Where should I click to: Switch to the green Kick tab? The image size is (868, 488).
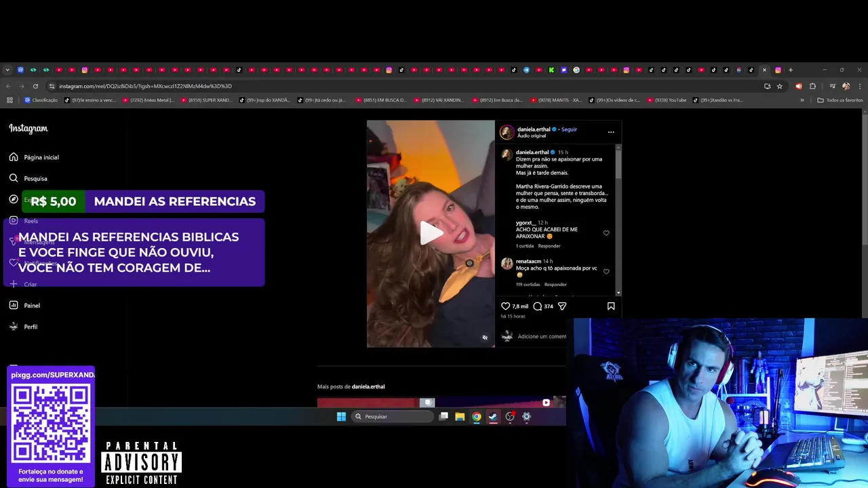(x=551, y=70)
